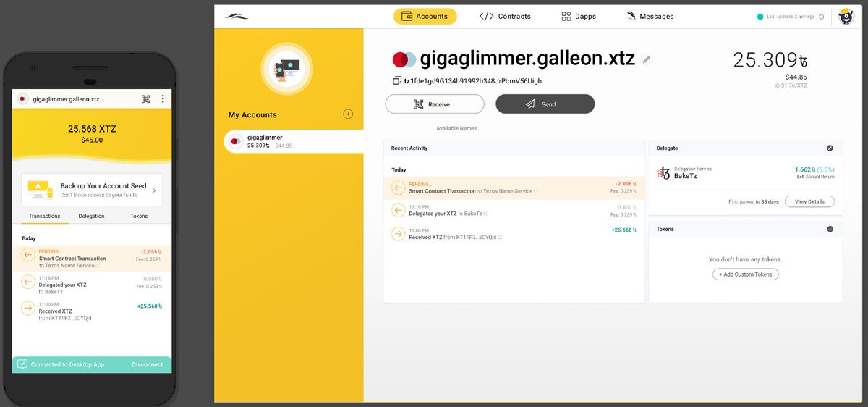
Task: Click the BakeTz baker logo
Action: click(663, 172)
